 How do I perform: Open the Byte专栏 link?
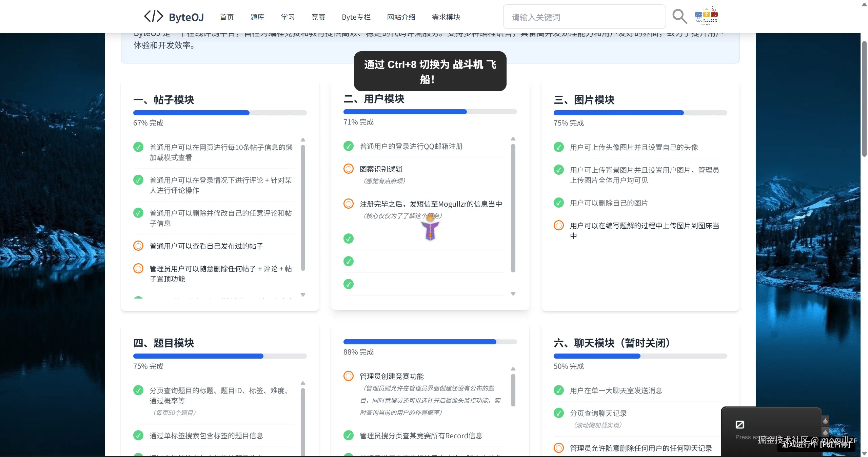tap(356, 17)
